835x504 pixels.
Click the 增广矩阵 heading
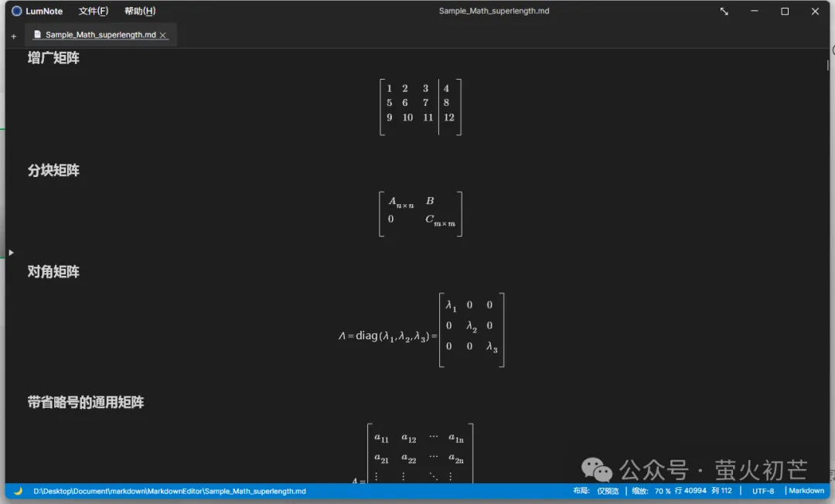[53, 58]
